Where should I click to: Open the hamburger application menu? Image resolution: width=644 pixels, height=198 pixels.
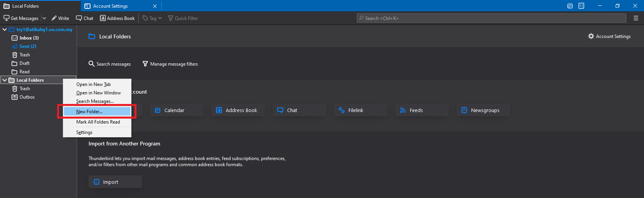tap(636, 18)
